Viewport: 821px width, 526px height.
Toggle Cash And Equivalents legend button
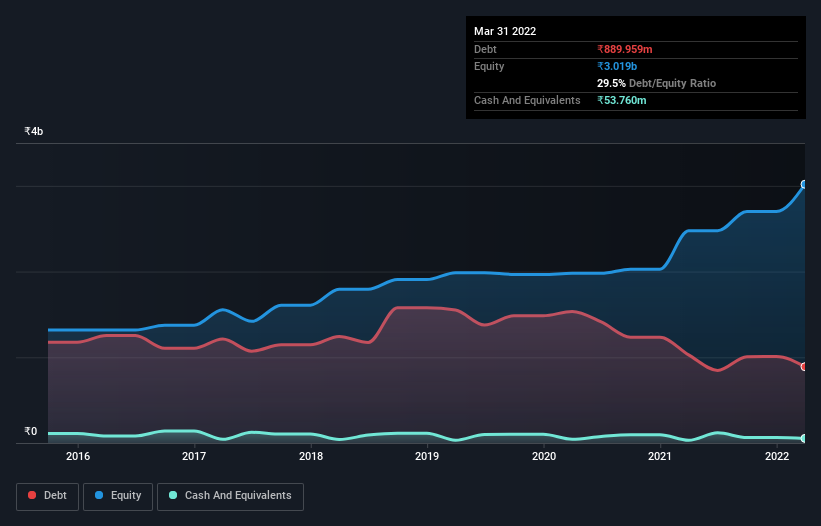(230, 496)
